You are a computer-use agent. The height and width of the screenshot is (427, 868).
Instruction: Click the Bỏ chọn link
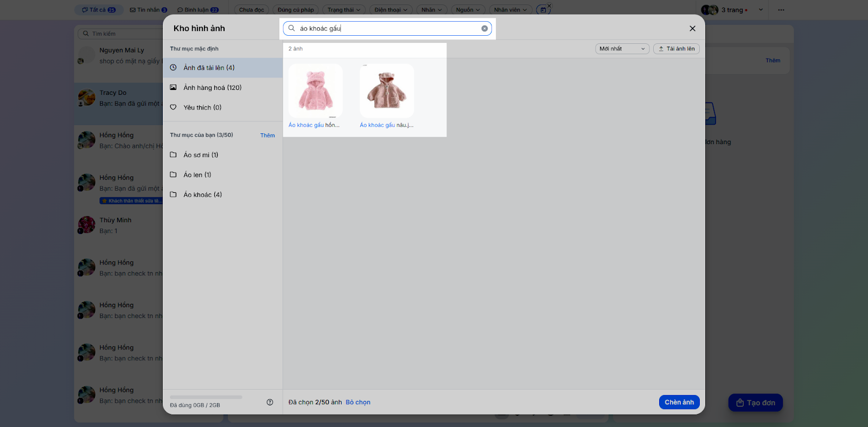pos(358,402)
